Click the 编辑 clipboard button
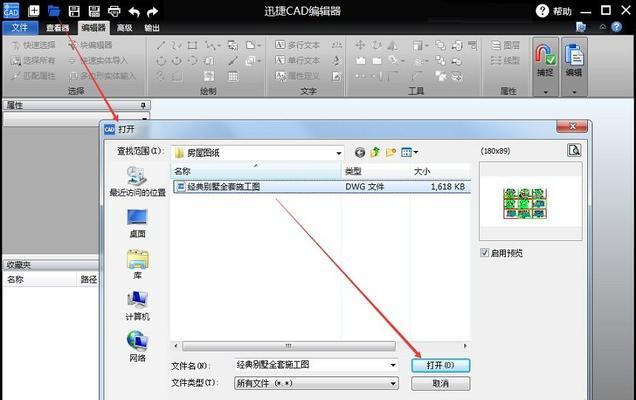Image resolution: width=636 pixels, height=400 pixels. (x=574, y=61)
